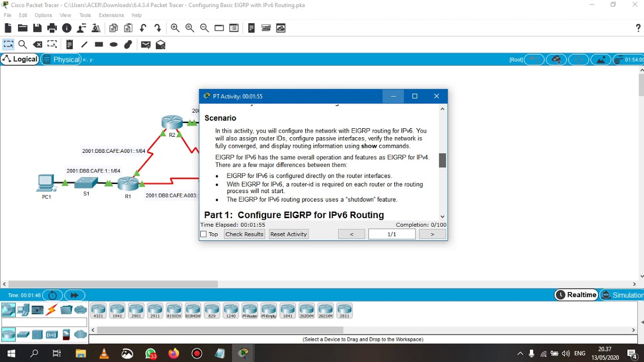This screenshot has height=362, width=644.
Task: Click the S1 switch on the workspace
Action: click(x=86, y=183)
